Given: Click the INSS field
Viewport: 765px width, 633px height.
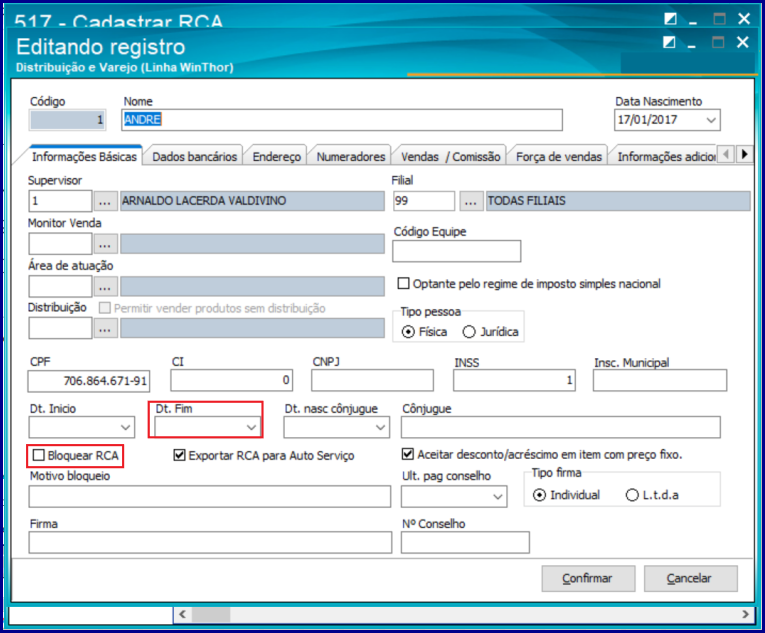Looking at the screenshot, I should [x=514, y=380].
